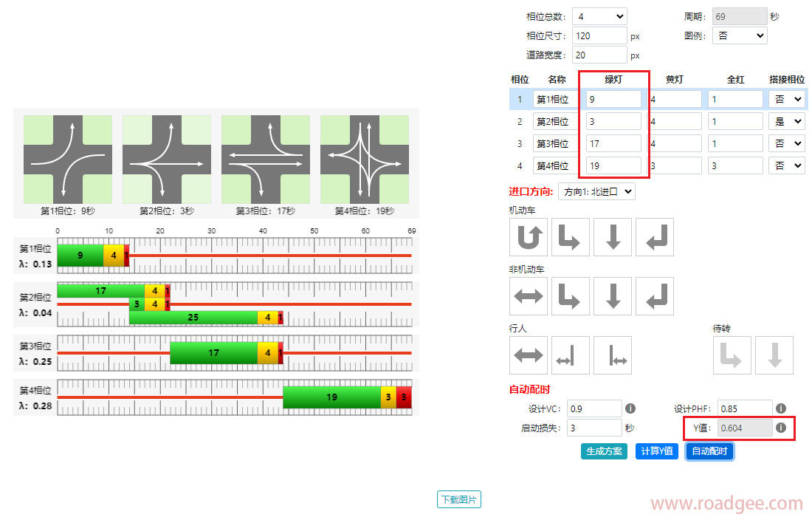Click the motor vehicle straight-through arrow icon

(x=613, y=236)
